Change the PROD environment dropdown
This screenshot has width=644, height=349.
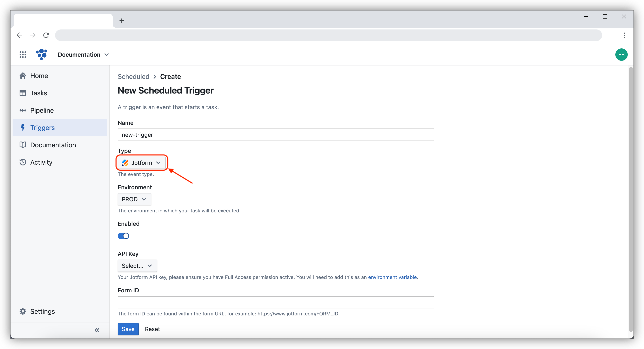click(134, 199)
